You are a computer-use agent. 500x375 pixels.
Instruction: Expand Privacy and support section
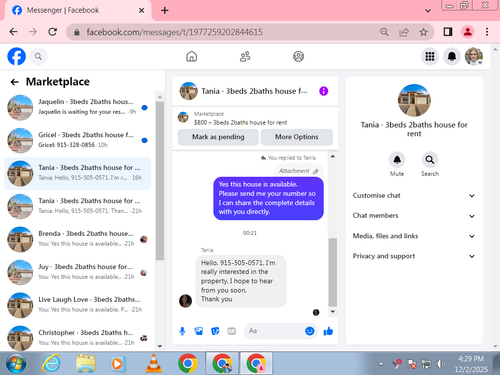coord(414,256)
